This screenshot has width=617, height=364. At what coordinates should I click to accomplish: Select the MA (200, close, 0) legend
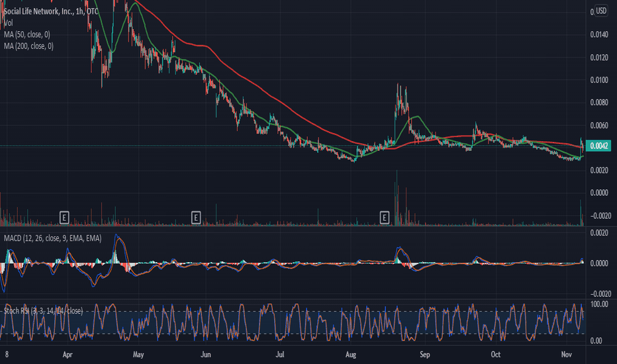[28, 46]
